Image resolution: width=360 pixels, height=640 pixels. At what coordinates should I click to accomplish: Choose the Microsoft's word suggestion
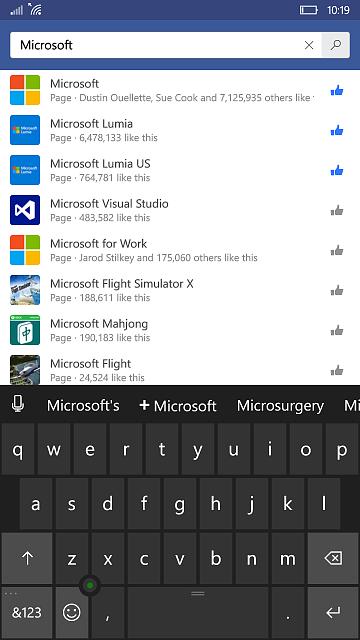83,406
